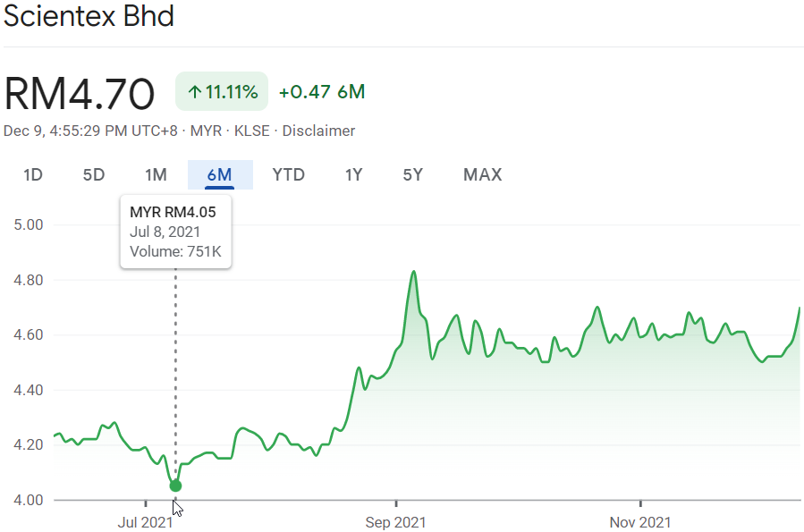804x532 pixels.
Task: Click the 11.11% change badge
Action: click(222, 92)
